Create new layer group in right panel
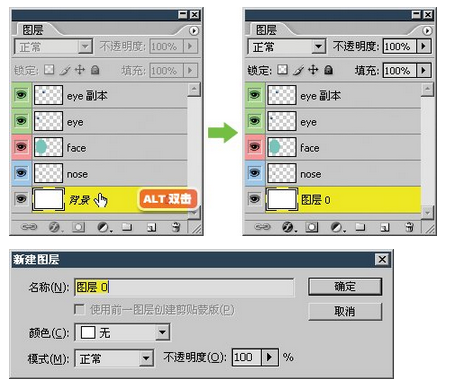Screen dimensions: 455x388 coord(360,227)
